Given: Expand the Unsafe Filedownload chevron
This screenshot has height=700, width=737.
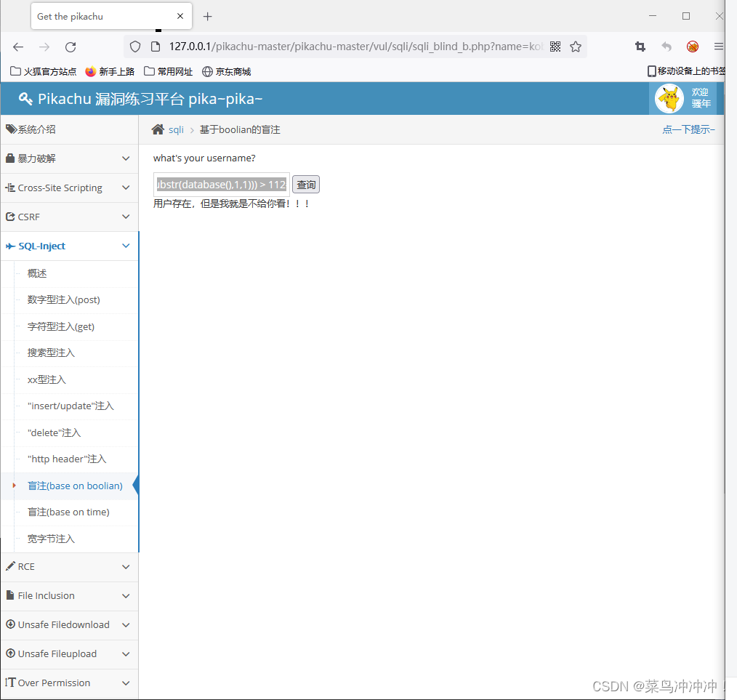Looking at the screenshot, I should point(126,625).
